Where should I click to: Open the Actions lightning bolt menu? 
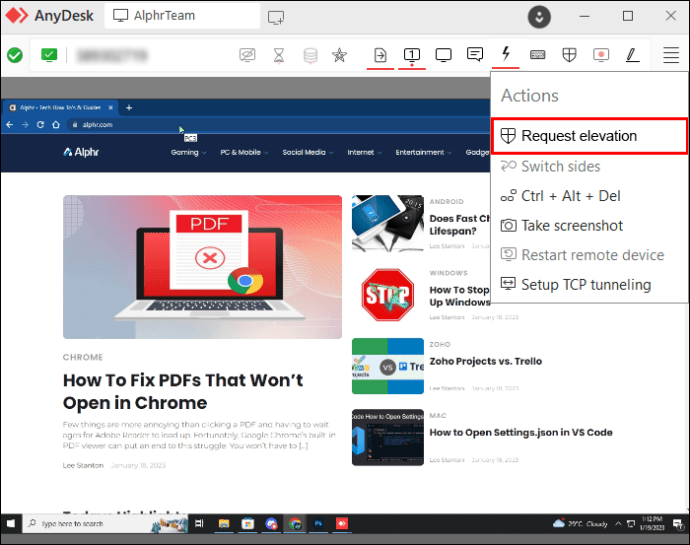[506, 54]
